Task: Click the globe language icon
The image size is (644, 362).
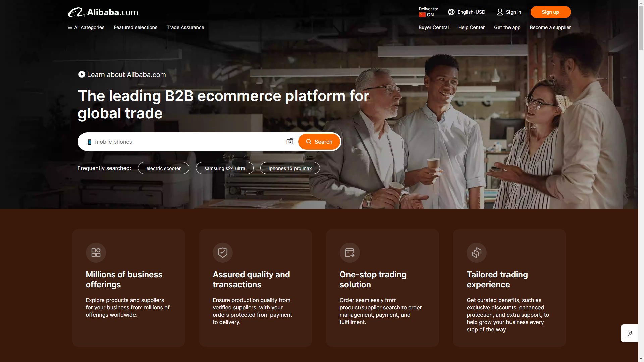Action: (451, 12)
